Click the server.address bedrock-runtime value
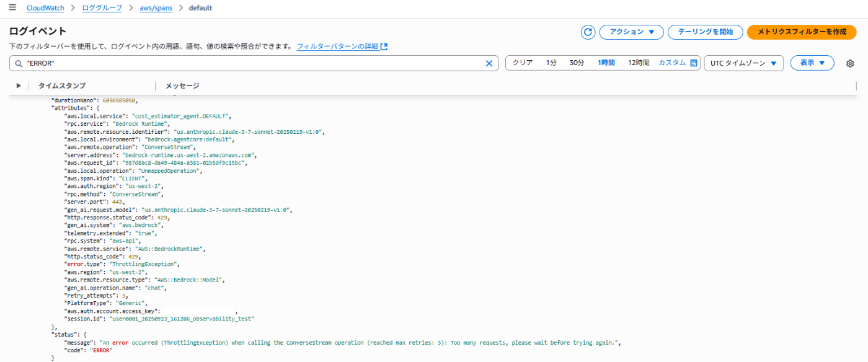868x362 pixels. (x=188, y=155)
